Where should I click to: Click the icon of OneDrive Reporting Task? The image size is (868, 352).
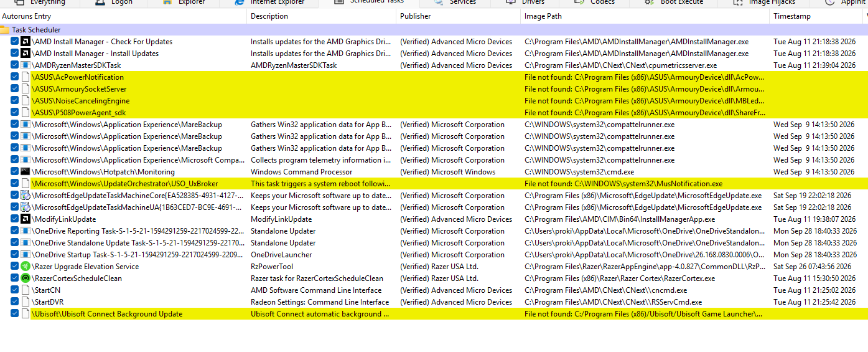pyautogui.click(x=26, y=231)
